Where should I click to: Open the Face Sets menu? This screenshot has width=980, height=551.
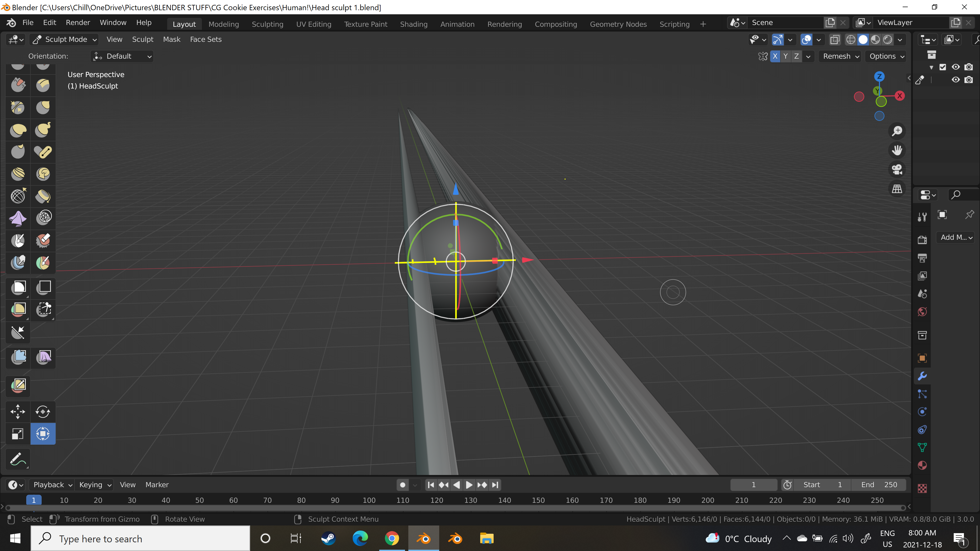click(x=205, y=40)
